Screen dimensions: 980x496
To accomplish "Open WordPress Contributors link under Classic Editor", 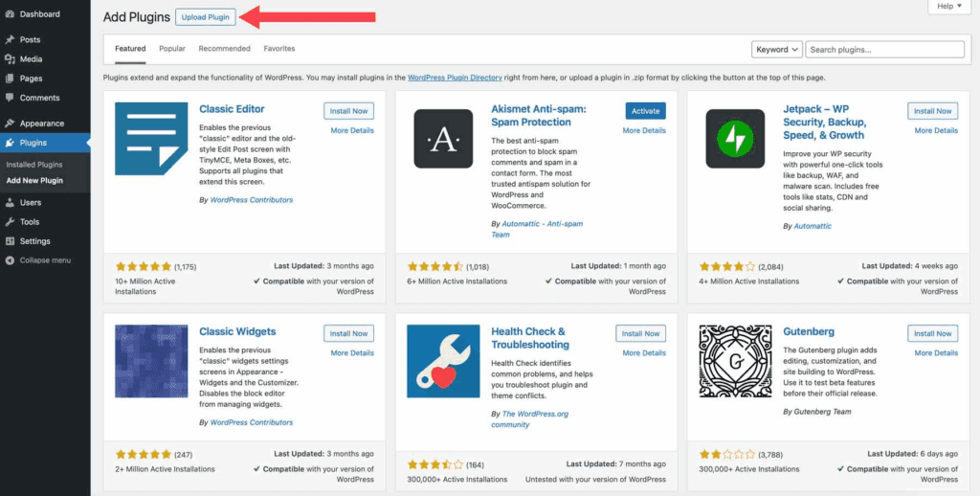I will pyautogui.click(x=252, y=200).
